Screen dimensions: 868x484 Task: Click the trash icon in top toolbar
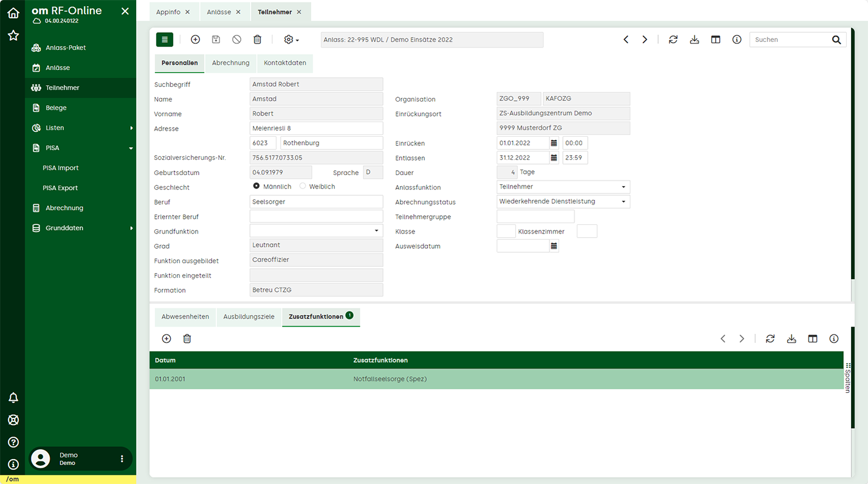(x=257, y=40)
